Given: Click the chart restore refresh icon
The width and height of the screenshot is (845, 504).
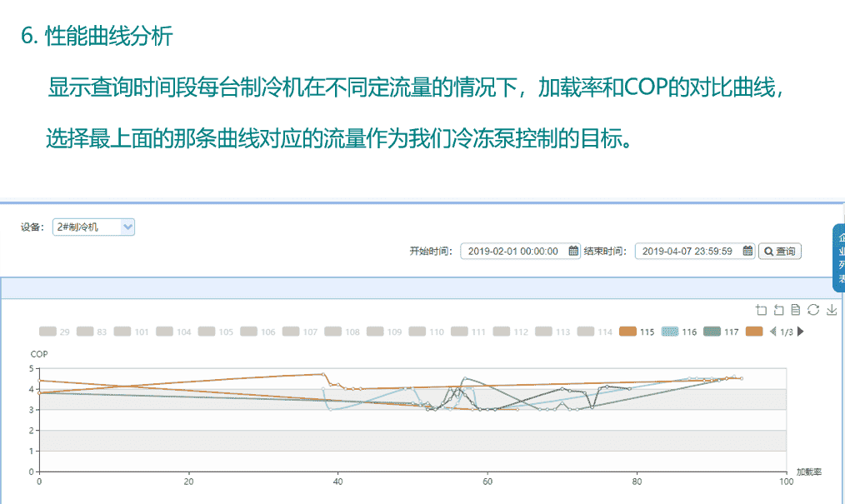Looking at the screenshot, I should click(813, 310).
